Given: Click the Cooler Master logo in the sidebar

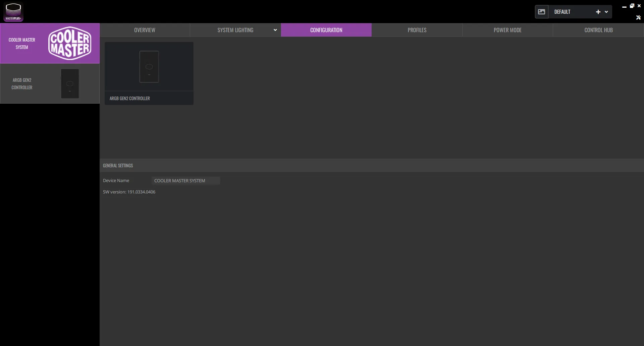Looking at the screenshot, I should coord(70,43).
